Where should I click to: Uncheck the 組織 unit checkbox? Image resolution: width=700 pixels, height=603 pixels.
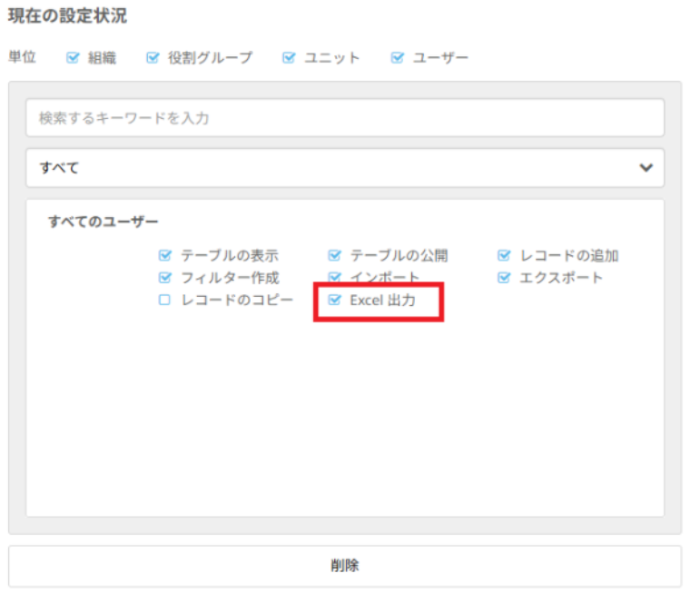[73, 57]
